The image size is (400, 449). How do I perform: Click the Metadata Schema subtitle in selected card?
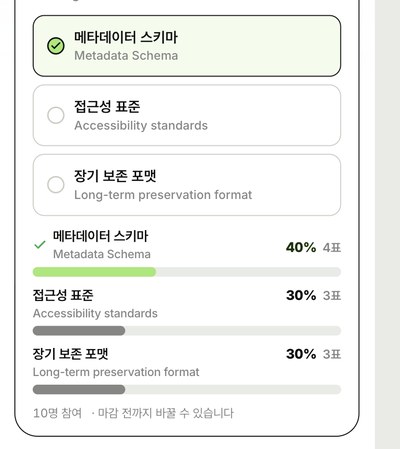point(126,56)
